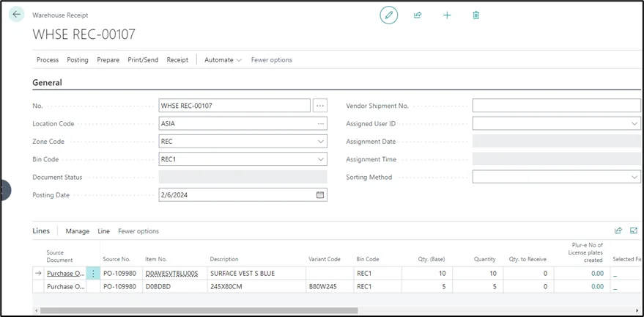Select the B80W245 variant code cell
The width and height of the screenshot is (644, 317).
point(330,287)
